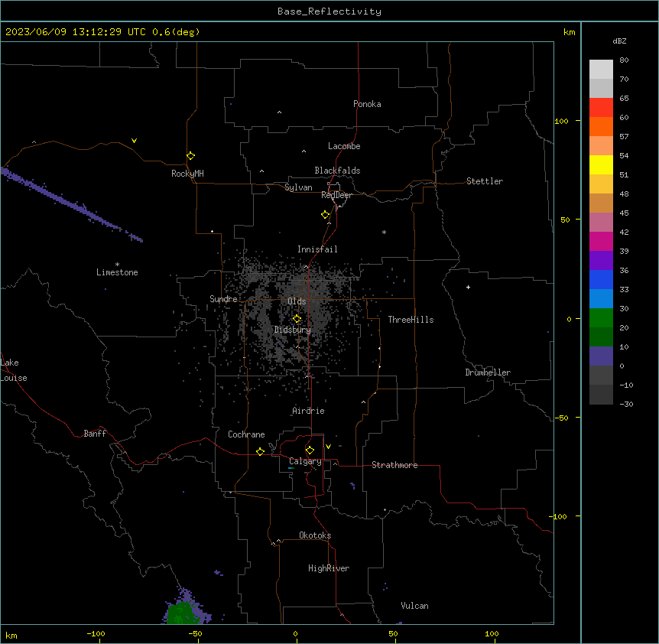Click the yellow diamond marker near Olds
Screen dimensions: 659x644
point(297,319)
